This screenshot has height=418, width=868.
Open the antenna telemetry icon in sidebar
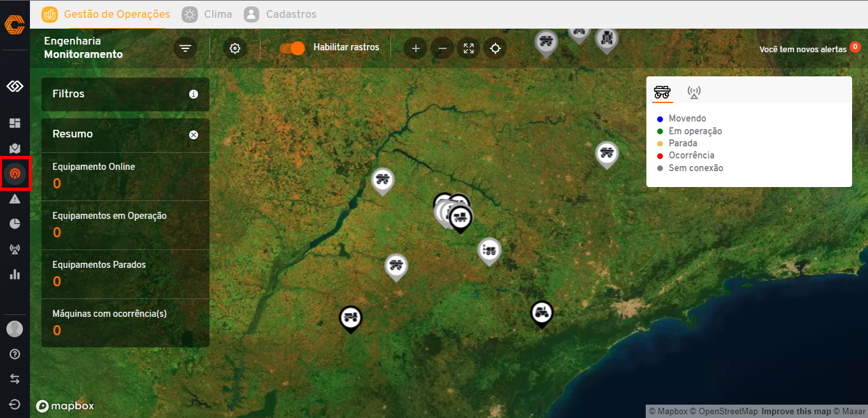click(15, 249)
